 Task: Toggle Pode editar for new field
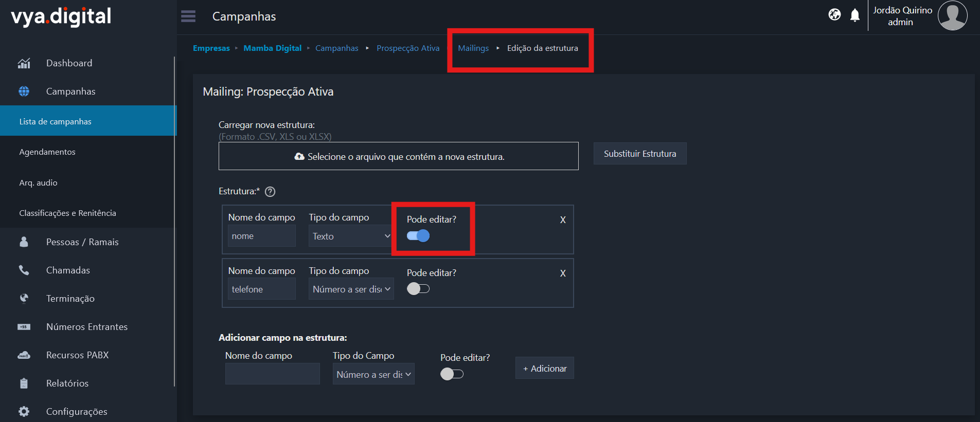pyautogui.click(x=452, y=374)
